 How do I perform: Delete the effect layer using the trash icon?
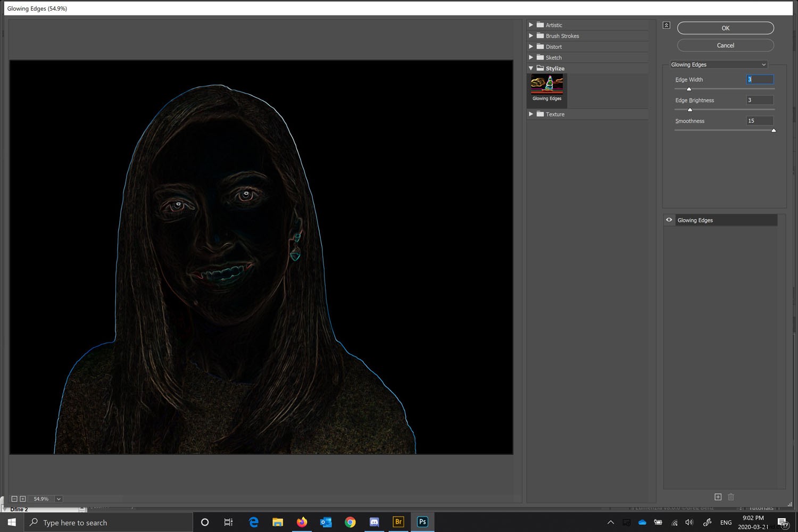[x=731, y=497]
